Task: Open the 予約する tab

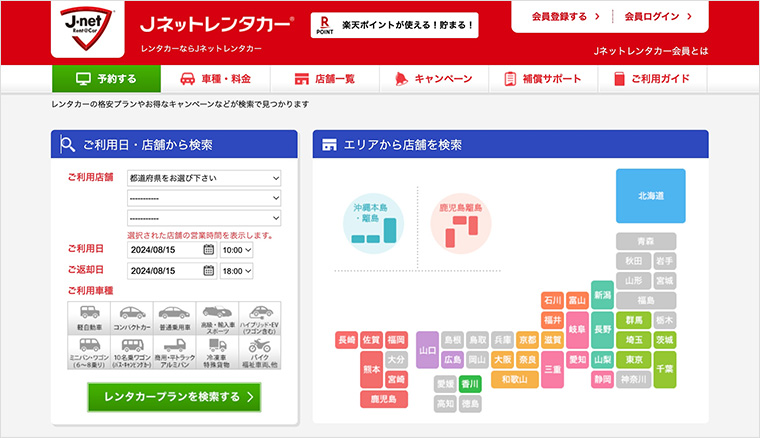Action: pos(106,78)
